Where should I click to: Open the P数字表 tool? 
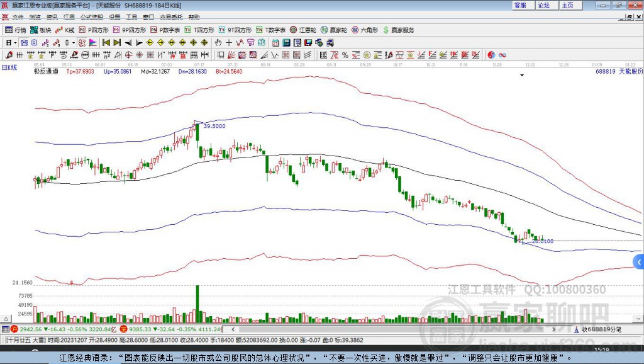[x=165, y=30]
